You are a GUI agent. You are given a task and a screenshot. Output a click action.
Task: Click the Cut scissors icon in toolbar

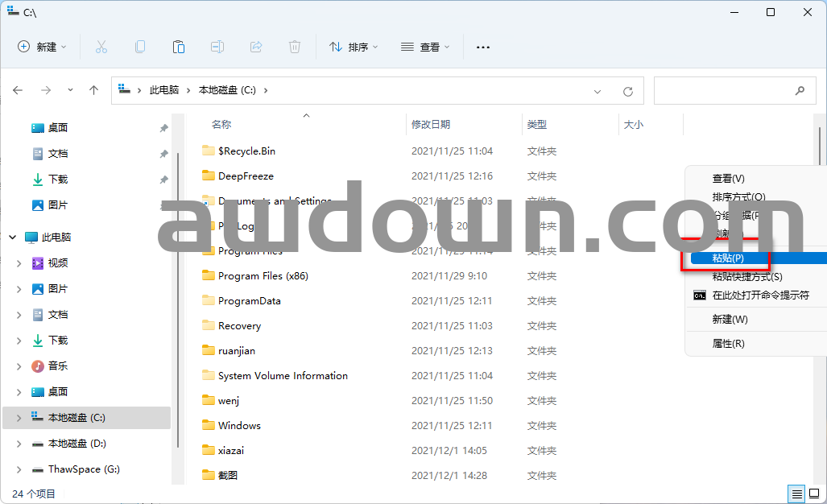101,47
